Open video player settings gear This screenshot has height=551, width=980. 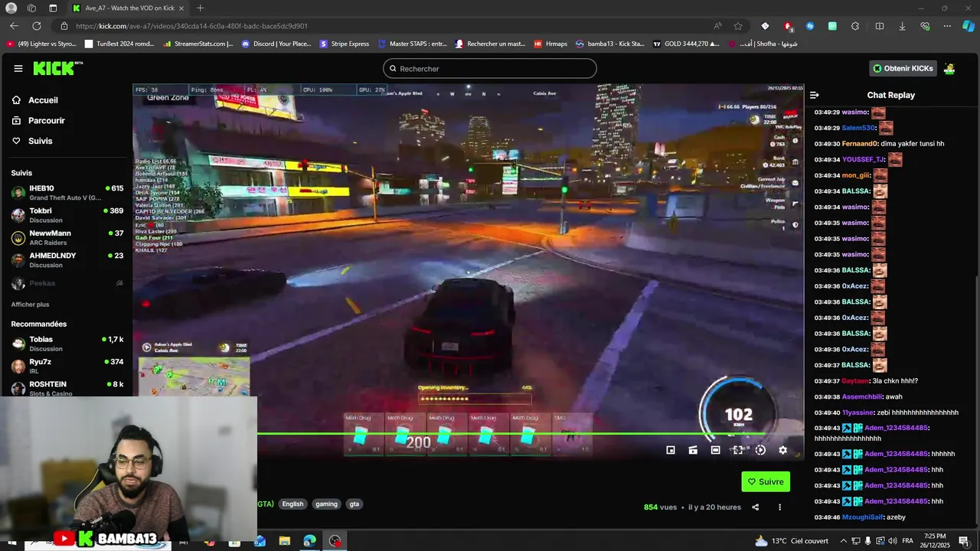782,450
